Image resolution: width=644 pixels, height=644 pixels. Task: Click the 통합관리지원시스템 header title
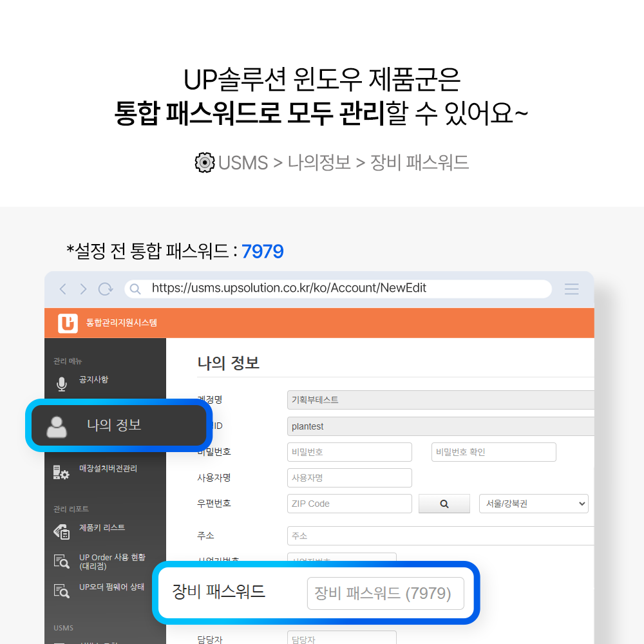(x=122, y=323)
